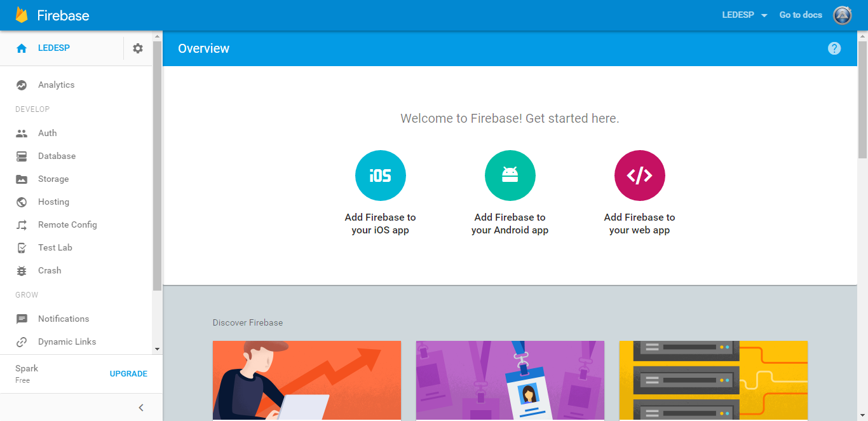Click the Database icon in sidebar
This screenshot has height=421, width=868.
click(22, 156)
